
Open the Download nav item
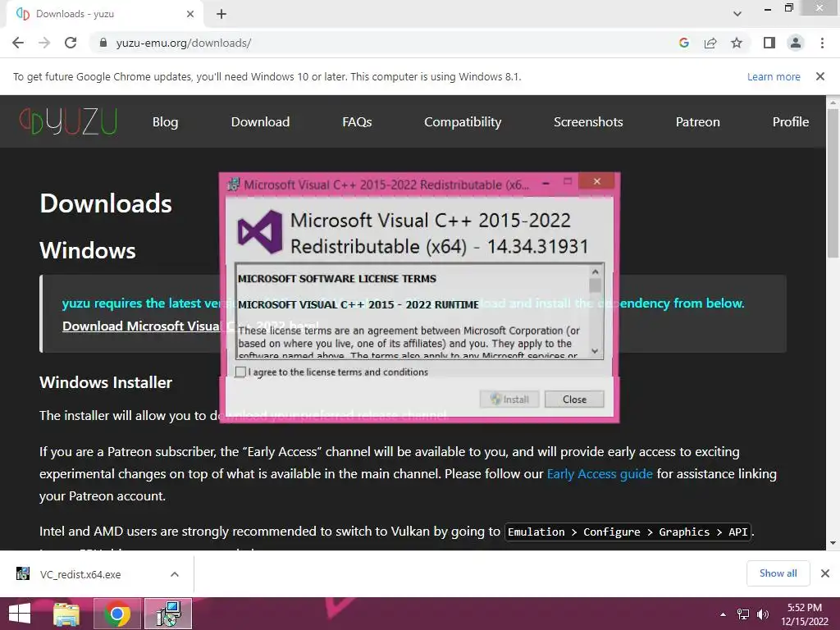[260, 122]
